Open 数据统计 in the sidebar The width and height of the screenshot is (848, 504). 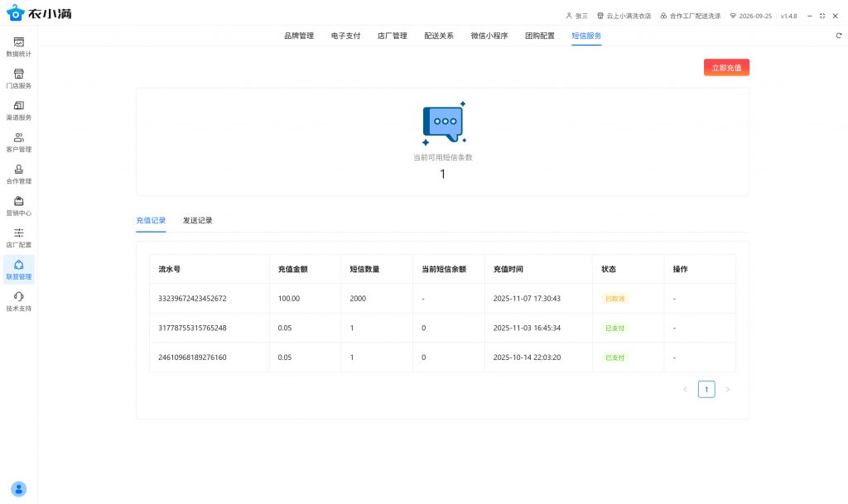click(x=18, y=46)
